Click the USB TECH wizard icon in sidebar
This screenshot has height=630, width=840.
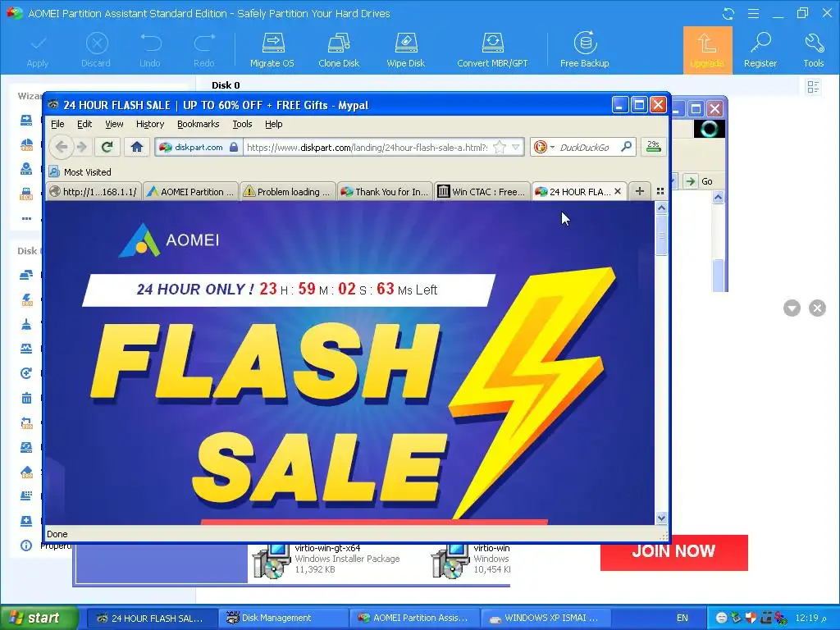click(26, 194)
